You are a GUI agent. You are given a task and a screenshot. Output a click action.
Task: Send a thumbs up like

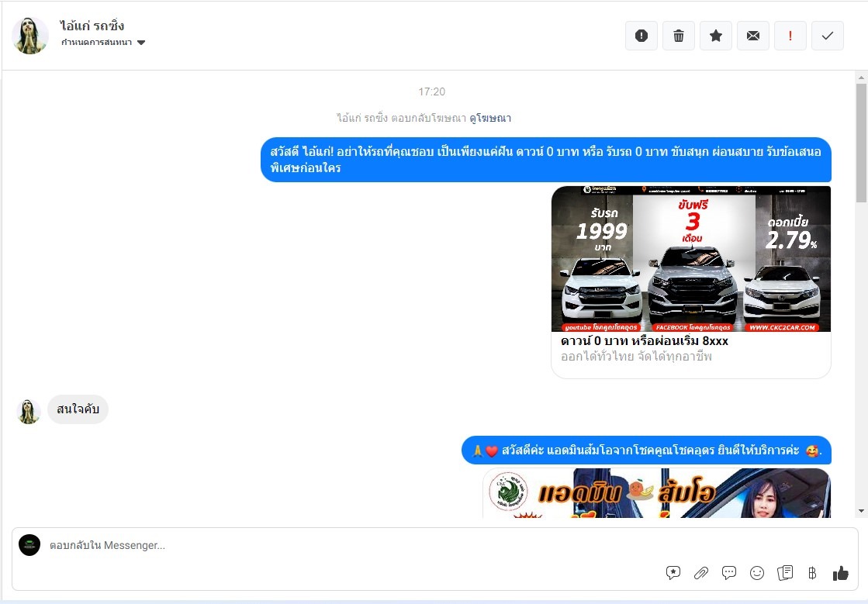840,573
